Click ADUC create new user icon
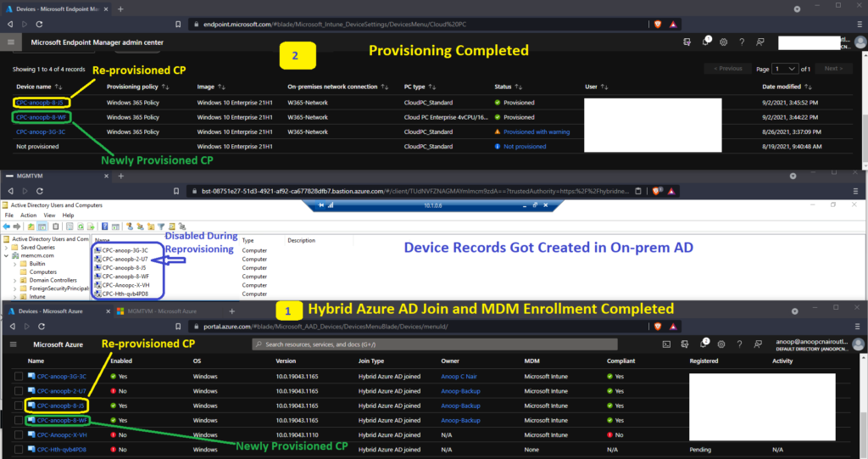Viewport: 868px width, 459px height. [130, 227]
